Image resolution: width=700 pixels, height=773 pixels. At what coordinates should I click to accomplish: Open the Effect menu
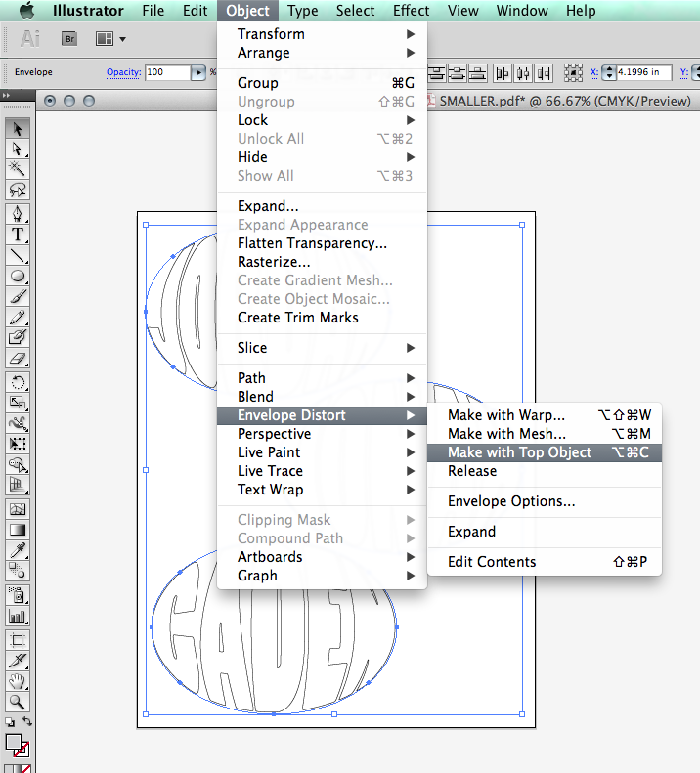pyautogui.click(x=411, y=11)
